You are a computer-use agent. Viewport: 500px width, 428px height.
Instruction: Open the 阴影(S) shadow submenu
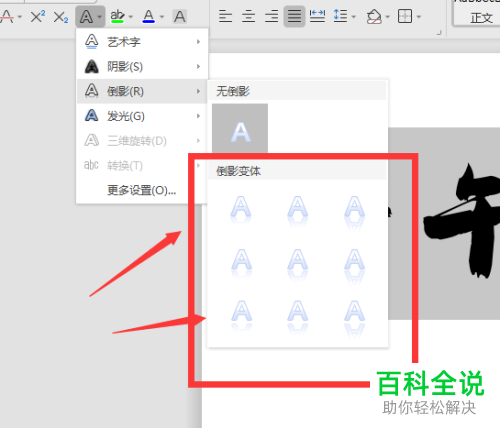[x=142, y=67]
